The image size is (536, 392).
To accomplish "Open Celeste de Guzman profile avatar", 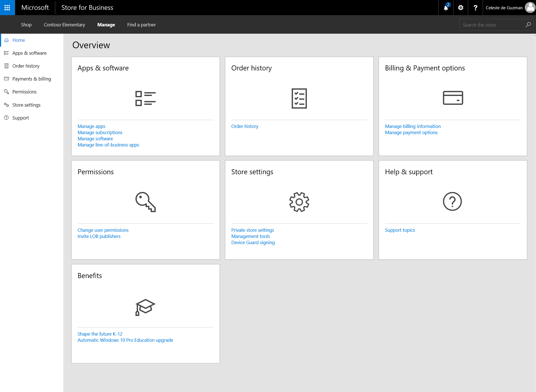I will coord(530,8).
